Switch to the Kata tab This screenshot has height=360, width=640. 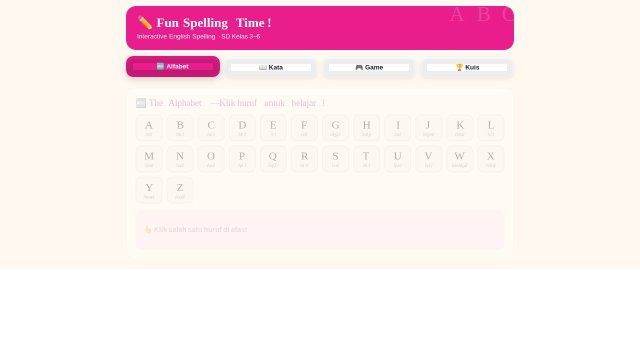coord(271,68)
